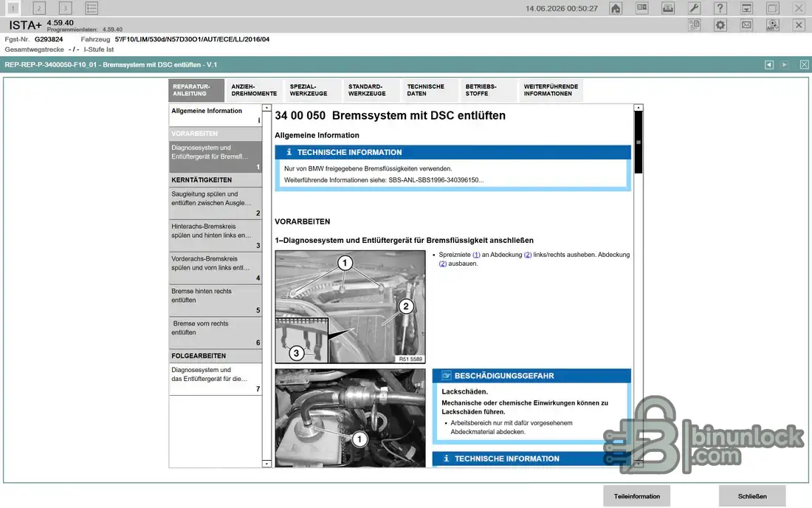Viewport: 812px width, 508px height.
Task: Open the operations list icon
Action: pos(91,8)
